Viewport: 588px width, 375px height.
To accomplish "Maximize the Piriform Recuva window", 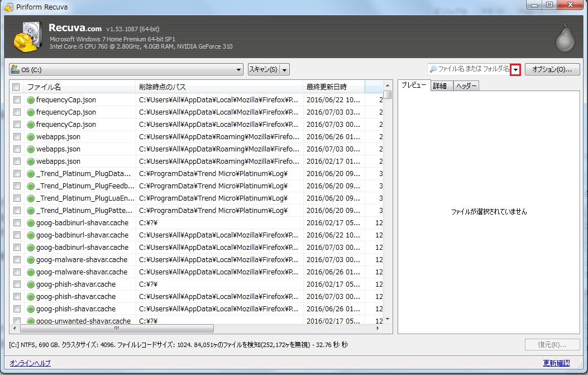I will click(549, 5).
